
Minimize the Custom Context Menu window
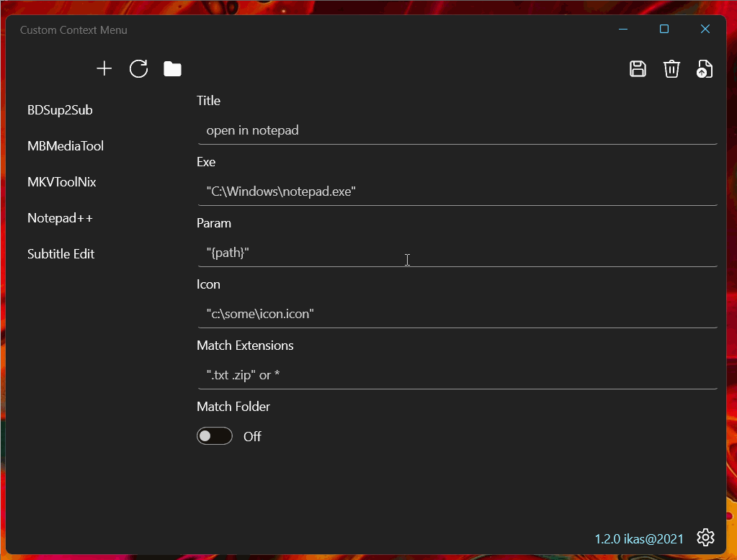point(622,29)
